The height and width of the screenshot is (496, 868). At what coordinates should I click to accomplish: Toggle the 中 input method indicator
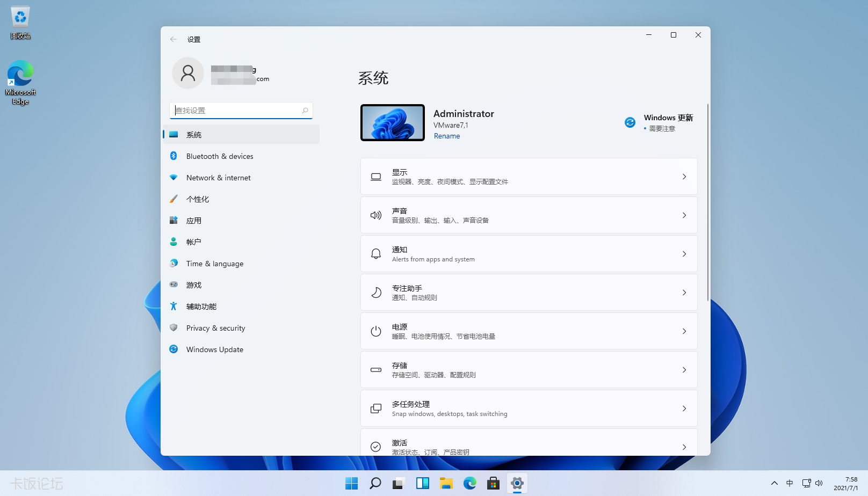tap(790, 483)
